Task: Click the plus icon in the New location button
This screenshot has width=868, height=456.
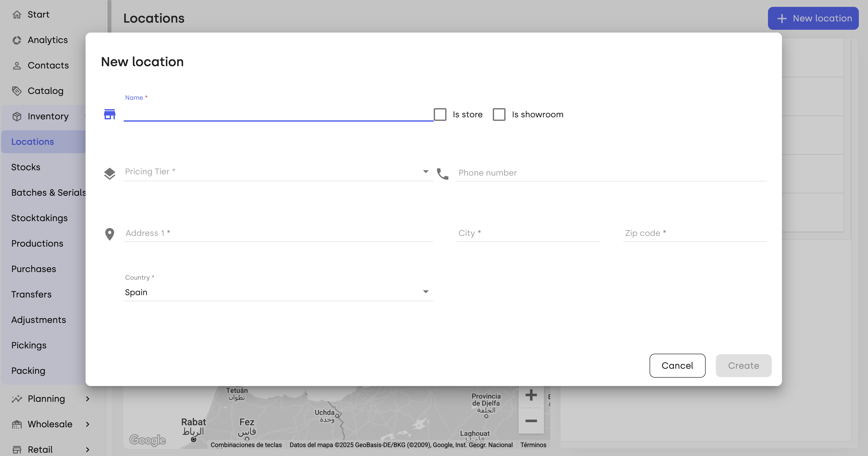Action: coord(782,19)
